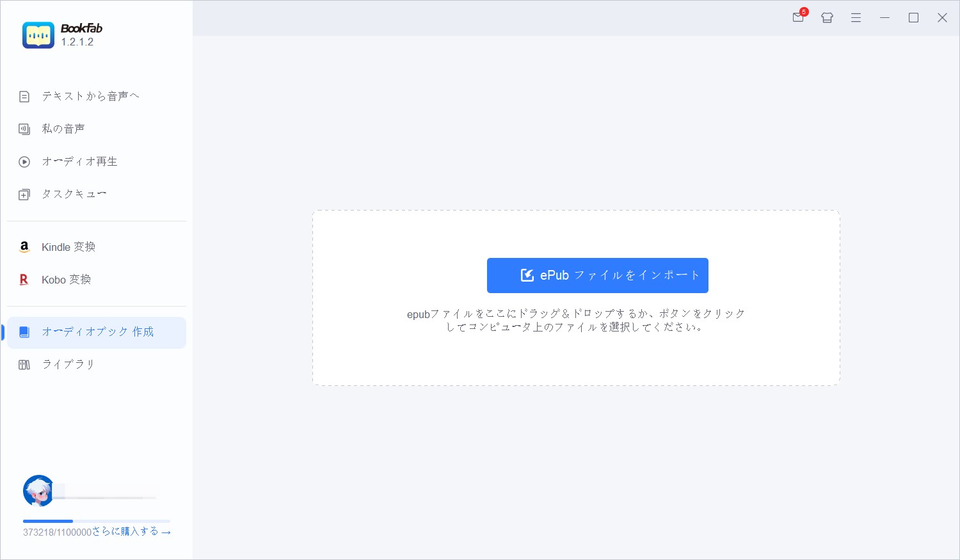The height and width of the screenshot is (560, 960).
Task: Click the character usage progress bar
Action: point(97,521)
